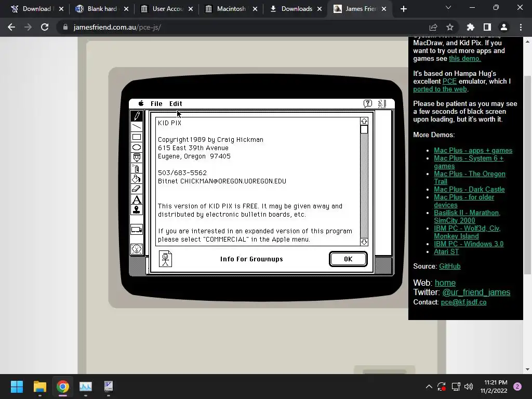Open the Extensions puzzle icon
The height and width of the screenshot is (399, 532).
click(x=471, y=27)
